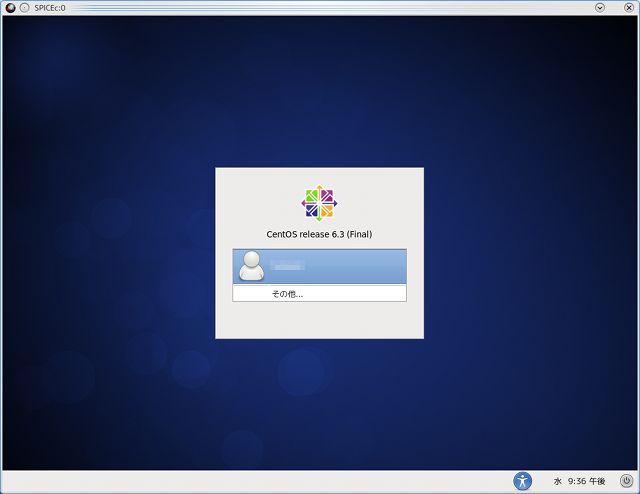Open the SPICE window menu icon
The image size is (640, 494).
point(11,8)
